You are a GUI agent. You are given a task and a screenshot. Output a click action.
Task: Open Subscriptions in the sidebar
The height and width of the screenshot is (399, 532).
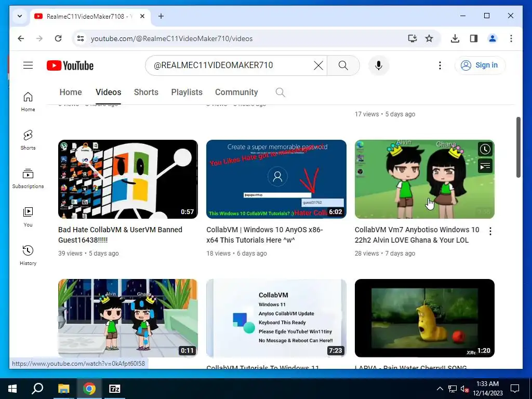tap(28, 179)
